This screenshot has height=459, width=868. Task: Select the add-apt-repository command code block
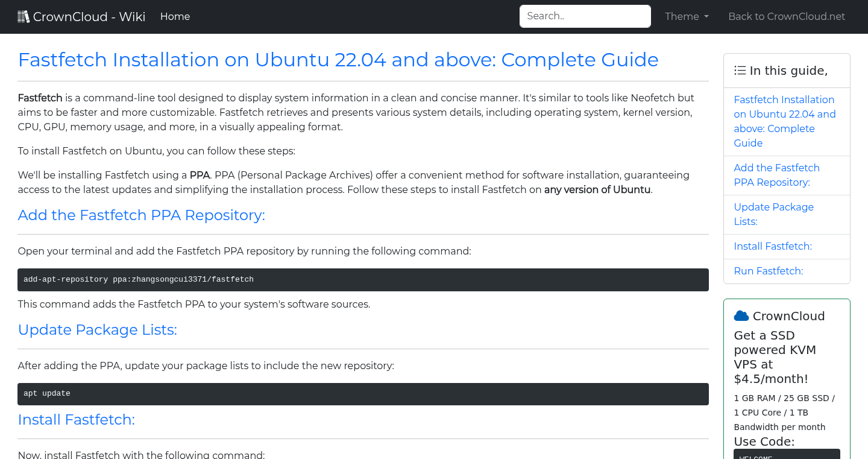pos(363,279)
